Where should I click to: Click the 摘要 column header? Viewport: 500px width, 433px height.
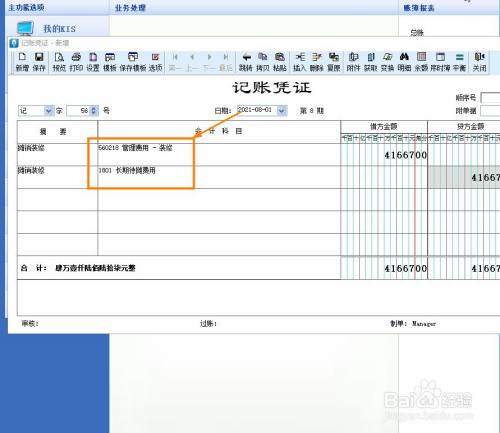pyautogui.click(x=53, y=132)
